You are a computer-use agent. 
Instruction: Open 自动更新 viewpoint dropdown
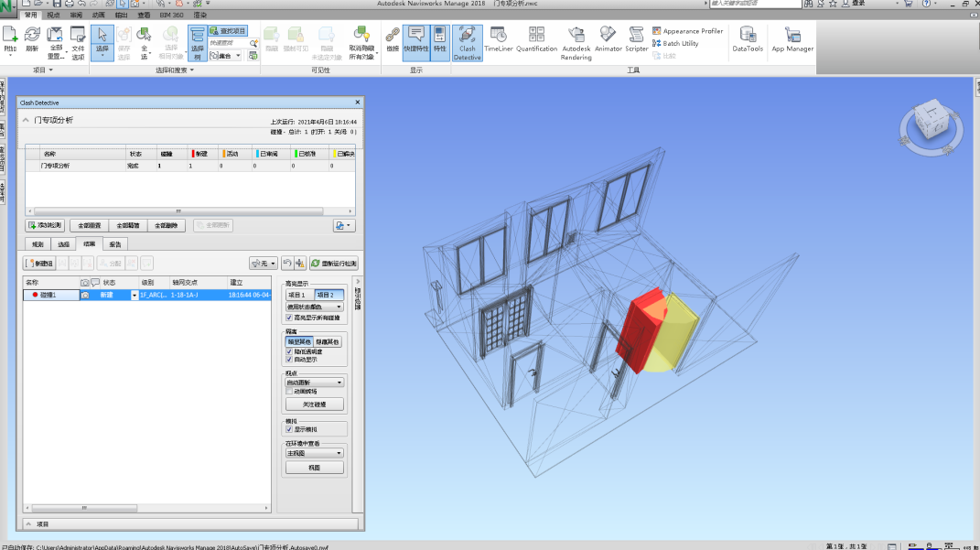315,382
